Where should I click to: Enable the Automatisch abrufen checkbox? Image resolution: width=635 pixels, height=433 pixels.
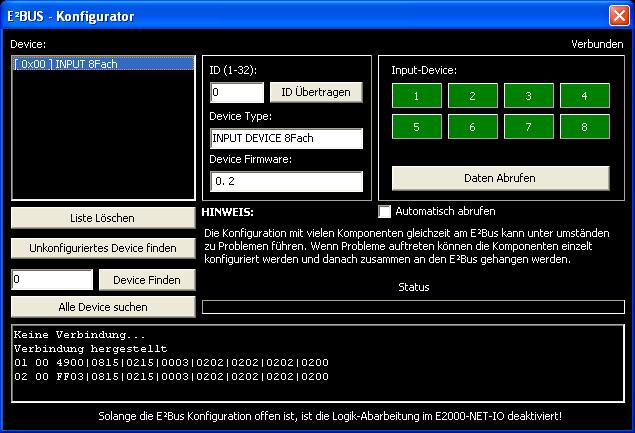coord(385,212)
